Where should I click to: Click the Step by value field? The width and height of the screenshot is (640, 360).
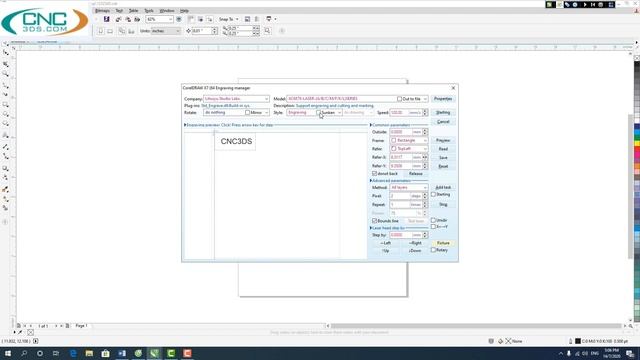point(400,235)
